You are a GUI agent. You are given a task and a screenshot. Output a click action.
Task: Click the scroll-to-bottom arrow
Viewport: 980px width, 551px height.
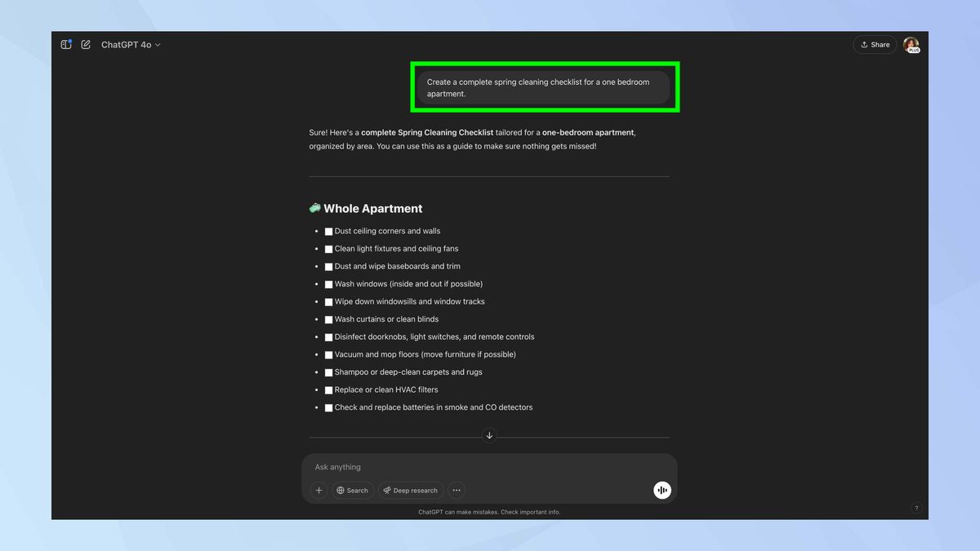(489, 435)
